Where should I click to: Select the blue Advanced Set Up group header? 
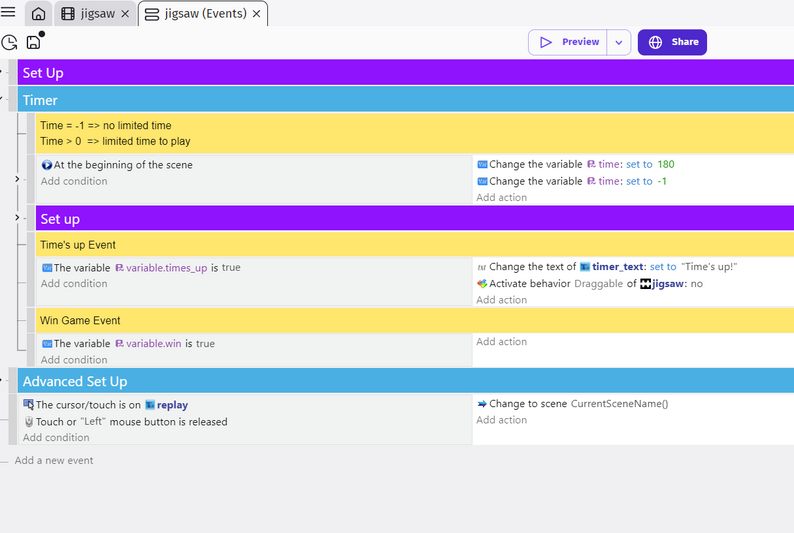pyautogui.click(x=406, y=381)
